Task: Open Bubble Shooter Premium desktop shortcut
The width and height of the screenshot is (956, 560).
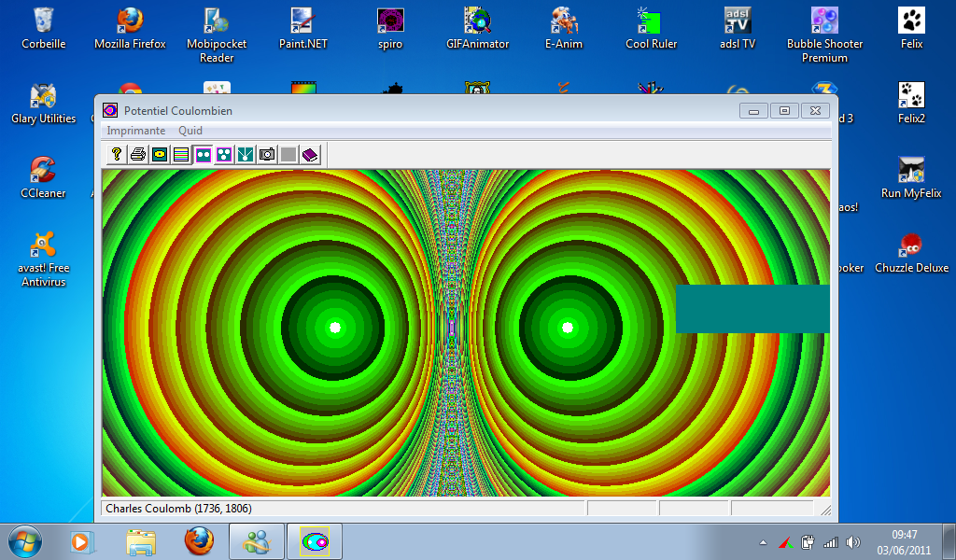Action: pos(823,33)
